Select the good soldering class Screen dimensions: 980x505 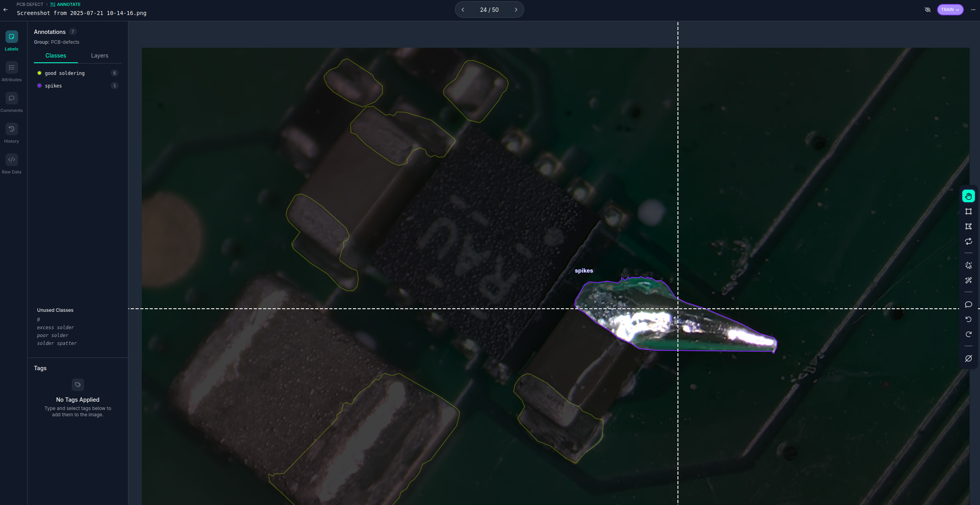[78, 73]
